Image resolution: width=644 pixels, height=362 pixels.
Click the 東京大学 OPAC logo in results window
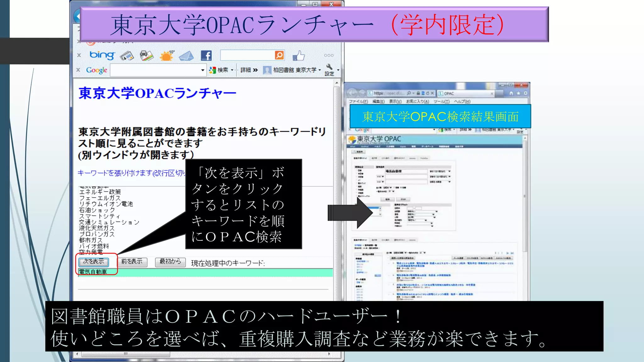pos(375,140)
